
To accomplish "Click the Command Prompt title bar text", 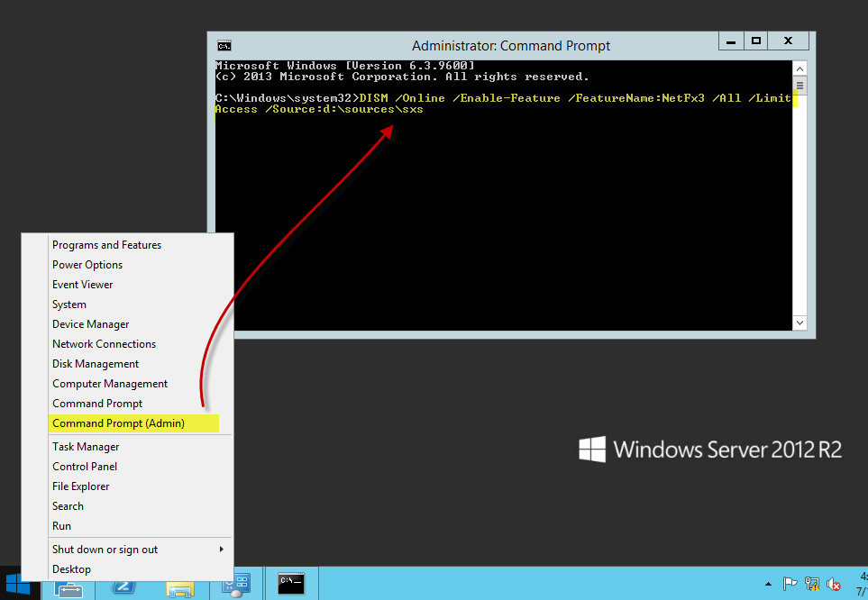I will [x=511, y=45].
